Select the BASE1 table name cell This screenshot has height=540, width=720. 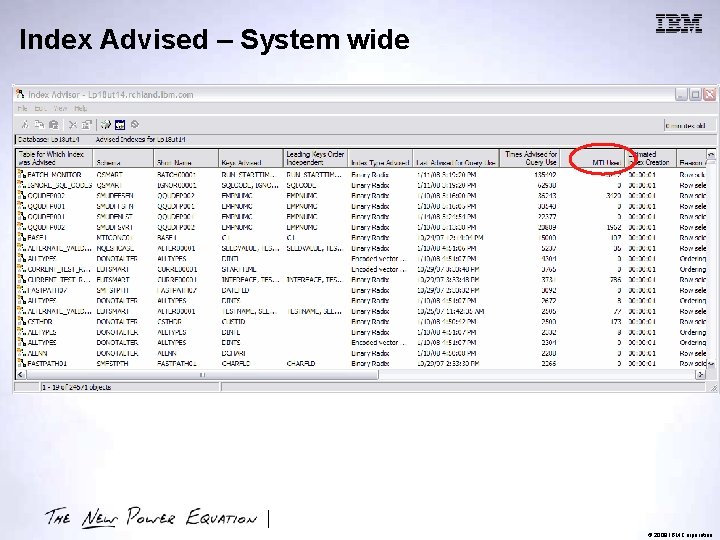(37, 237)
